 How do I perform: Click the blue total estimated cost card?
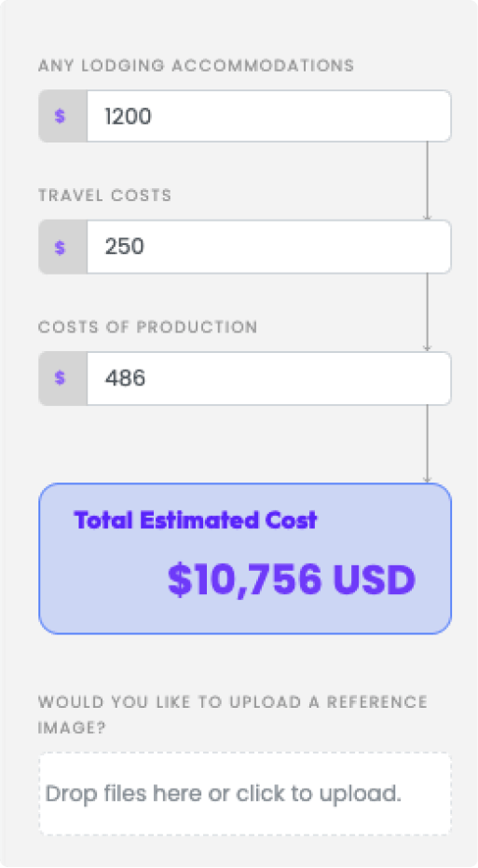245,559
